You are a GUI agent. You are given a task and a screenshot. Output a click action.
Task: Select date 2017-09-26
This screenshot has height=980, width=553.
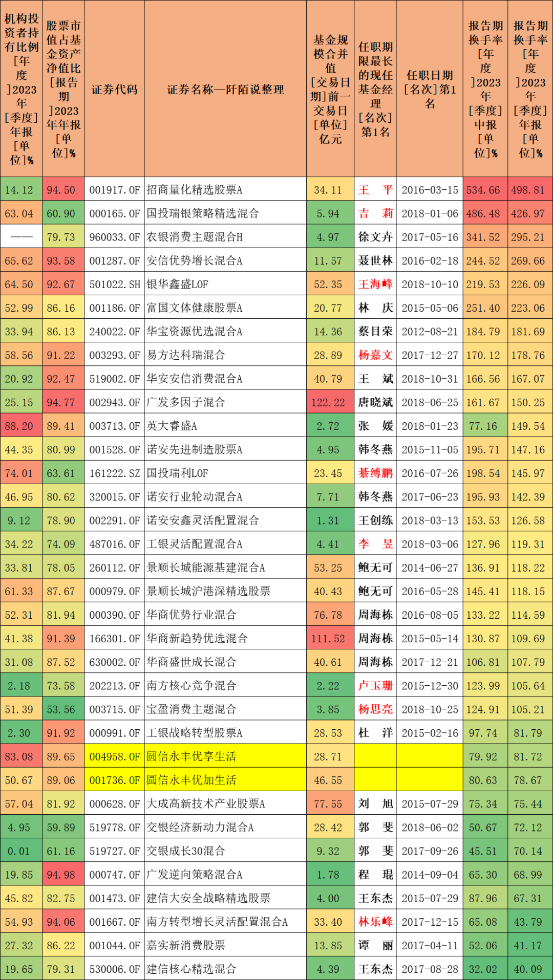click(430, 851)
